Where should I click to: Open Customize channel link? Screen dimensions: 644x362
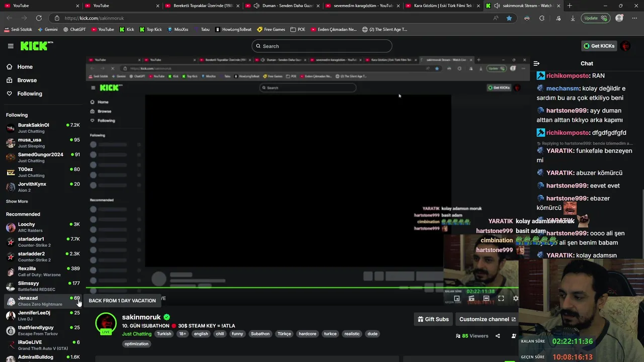click(x=488, y=319)
